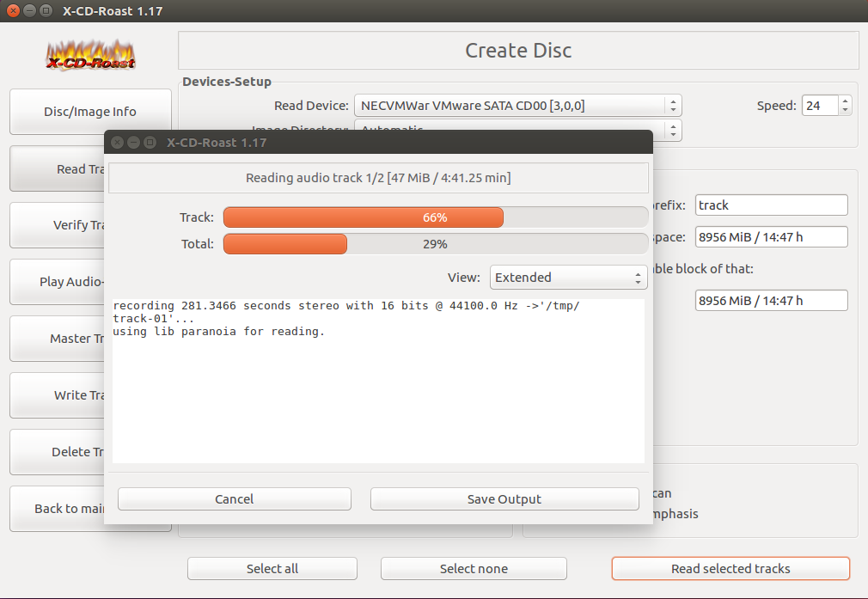Click the X-CD-Roast flame logo
Image resolution: width=868 pixels, height=599 pixels.
pyautogui.click(x=90, y=56)
